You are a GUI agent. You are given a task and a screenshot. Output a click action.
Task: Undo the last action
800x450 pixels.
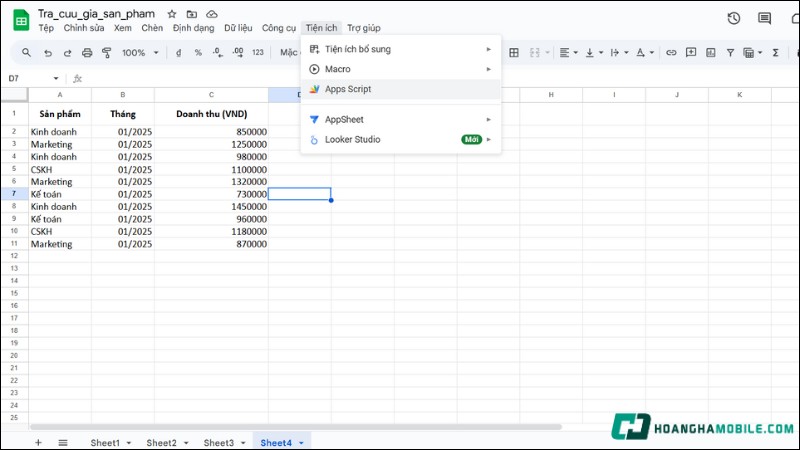click(x=47, y=53)
